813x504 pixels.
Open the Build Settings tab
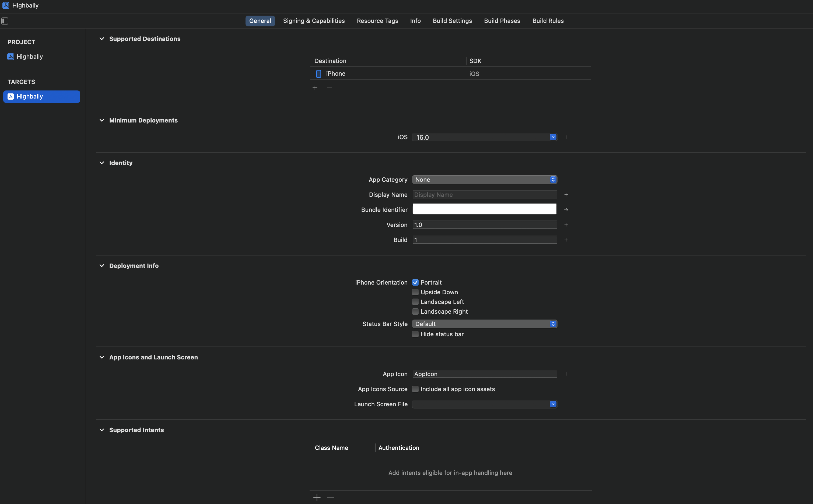tap(452, 21)
